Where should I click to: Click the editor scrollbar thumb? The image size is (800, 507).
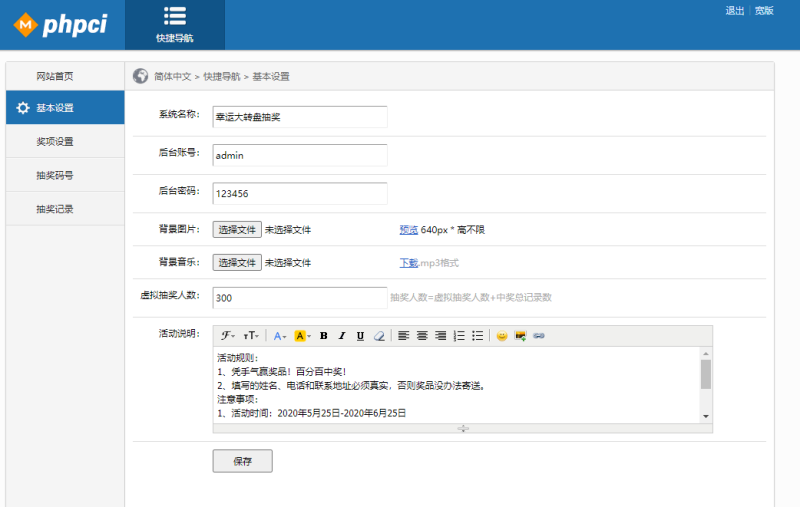click(x=706, y=374)
